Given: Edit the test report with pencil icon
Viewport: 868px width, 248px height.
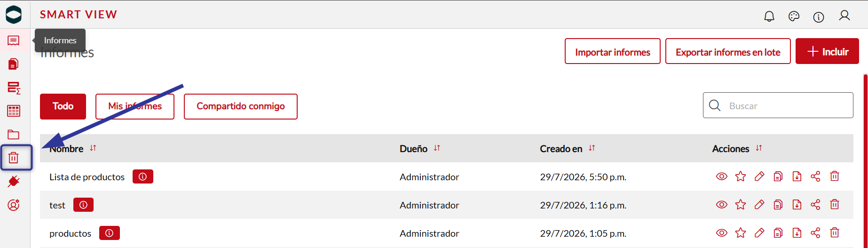Looking at the screenshot, I should (x=759, y=205).
